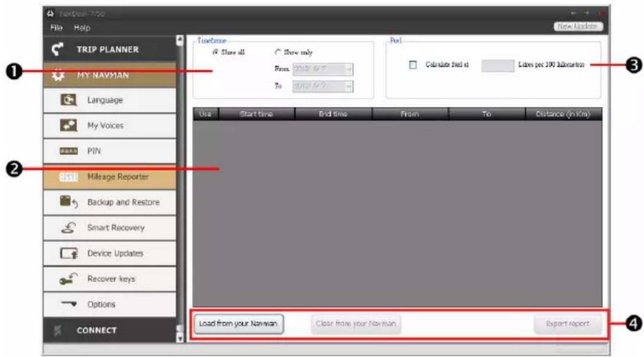Screen dimensions: 644x357
Task: Click the Device Updates icon
Action: [x=68, y=253]
